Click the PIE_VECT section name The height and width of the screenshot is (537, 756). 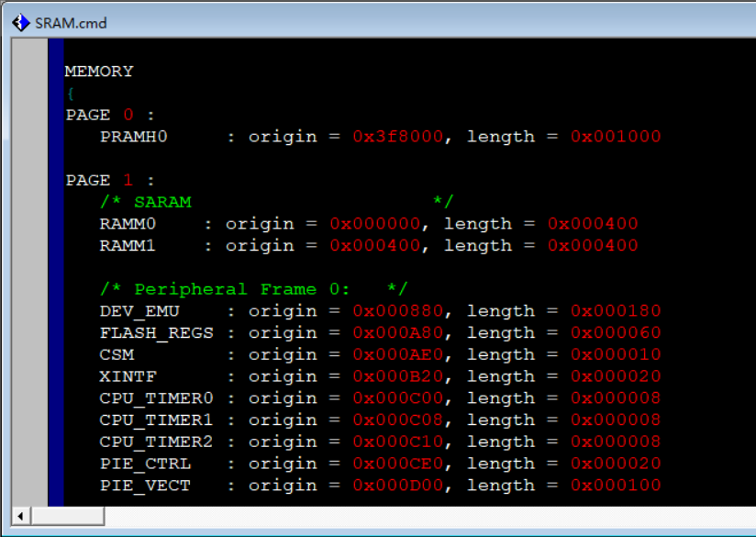click(145, 486)
